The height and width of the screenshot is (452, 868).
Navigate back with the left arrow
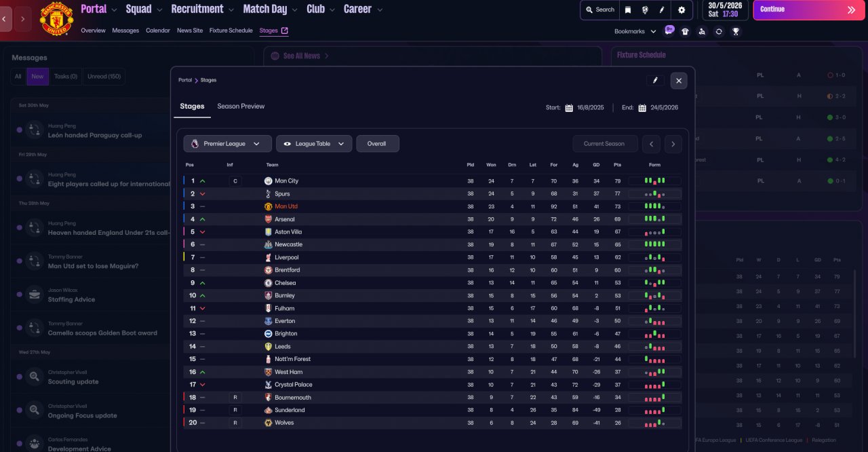[x=4, y=19]
